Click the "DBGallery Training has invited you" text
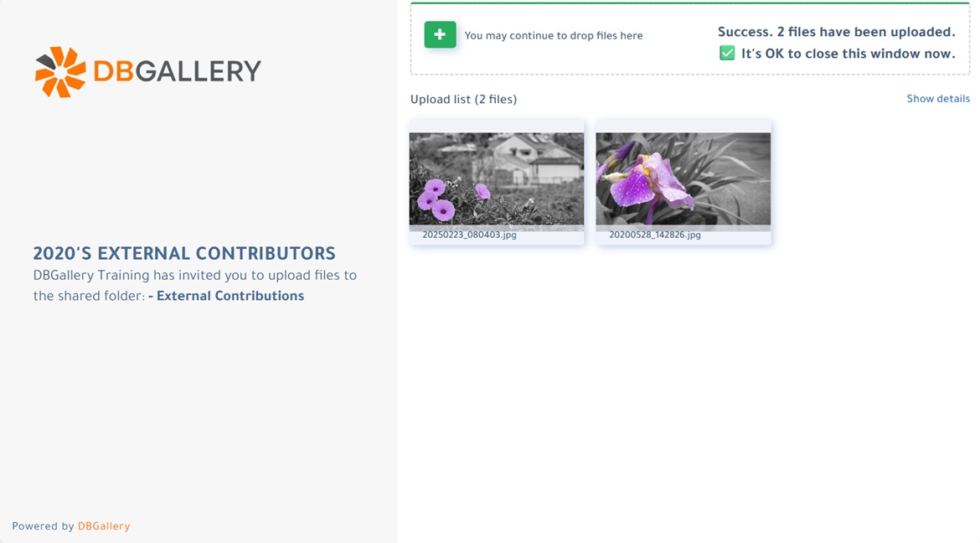 [194, 276]
